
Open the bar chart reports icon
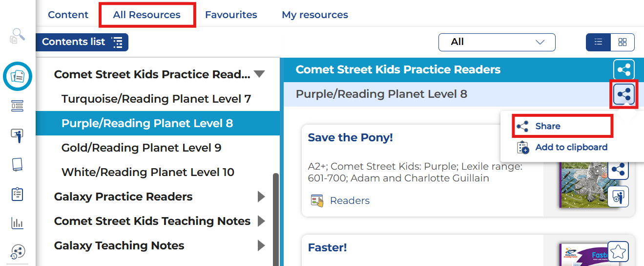(x=18, y=223)
